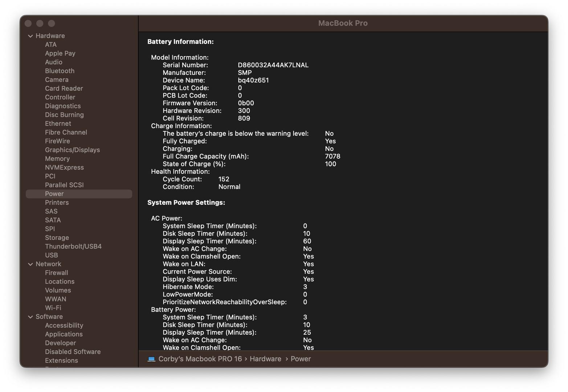Open the Camera entry
The width and height of the screenshot is (568, 392).
[x=57, y=80]
